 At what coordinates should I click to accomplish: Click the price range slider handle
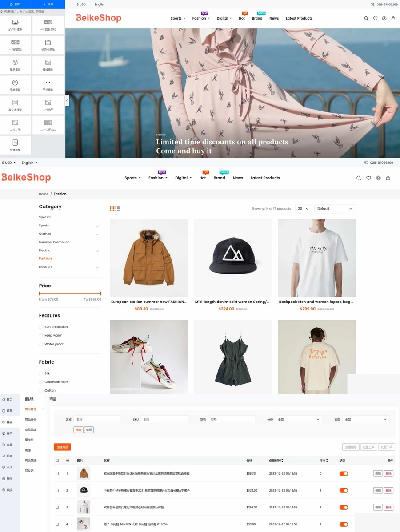(40, 294)
